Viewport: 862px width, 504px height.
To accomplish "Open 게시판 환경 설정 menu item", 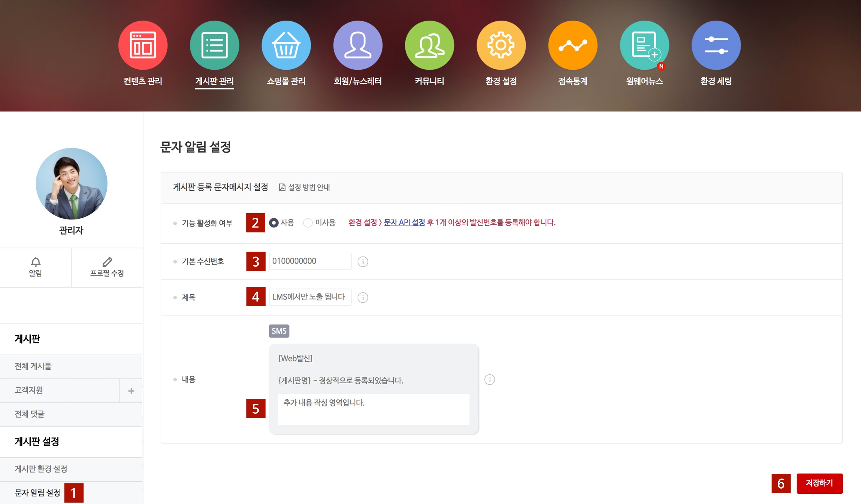I will pos(41,469).
